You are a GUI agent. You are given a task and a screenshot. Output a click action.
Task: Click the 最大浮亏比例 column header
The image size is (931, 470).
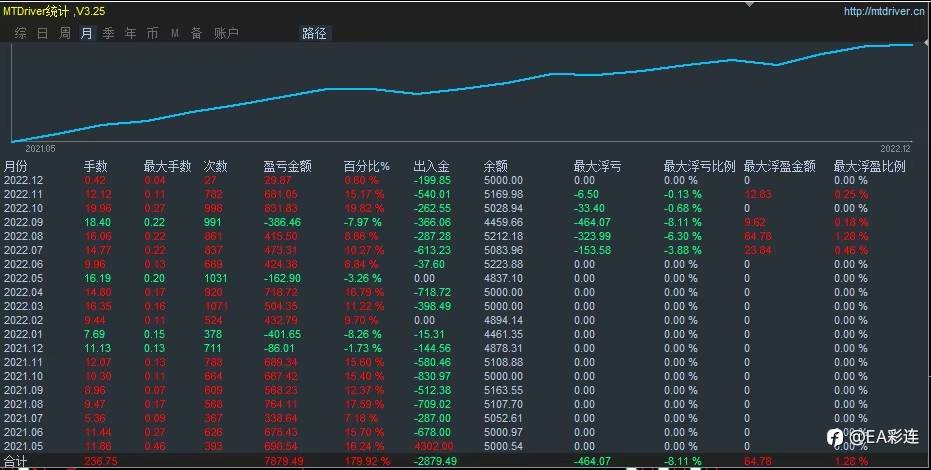699,166
